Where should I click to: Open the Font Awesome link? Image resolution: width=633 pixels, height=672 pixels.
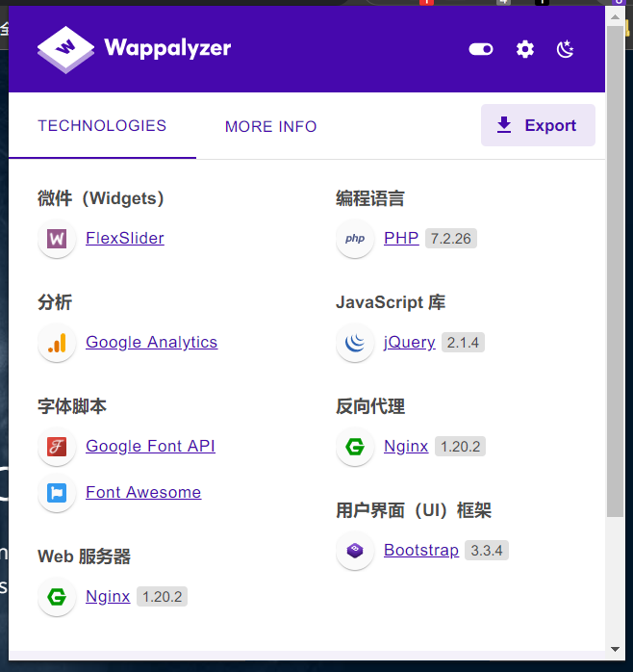point(143,492)
